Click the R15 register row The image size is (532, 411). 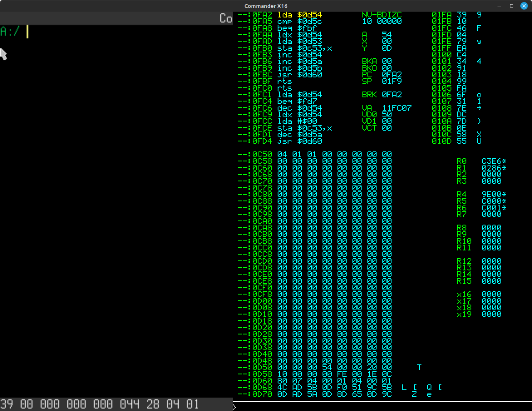tap(479, 281)
